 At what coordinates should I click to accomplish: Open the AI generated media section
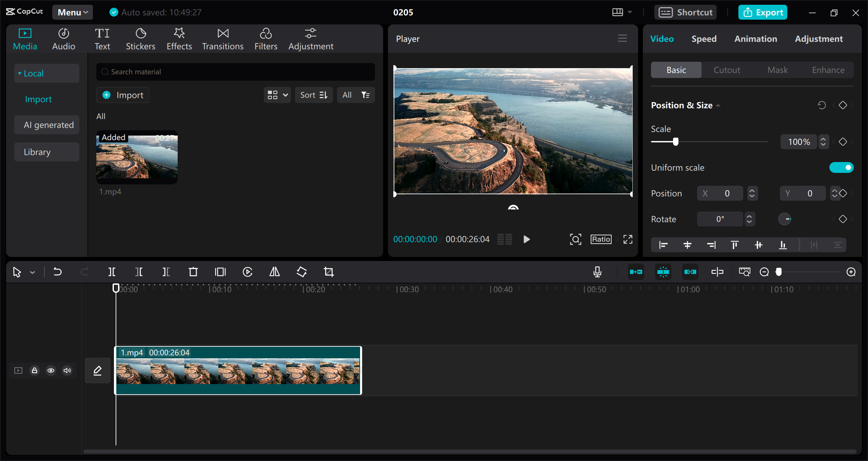(x=46, y=124)
